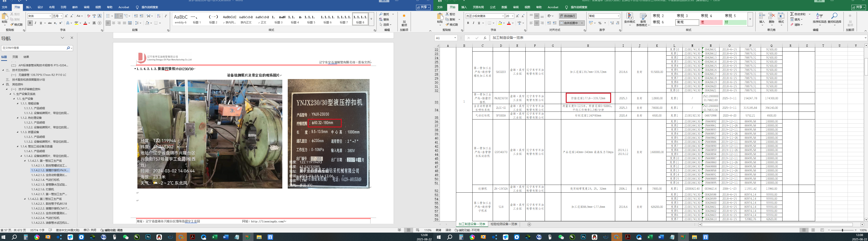Open Excel 数据 ribbon tab
Screen dimensions: 868x241
pyautogui.click(x=504, y=7)
